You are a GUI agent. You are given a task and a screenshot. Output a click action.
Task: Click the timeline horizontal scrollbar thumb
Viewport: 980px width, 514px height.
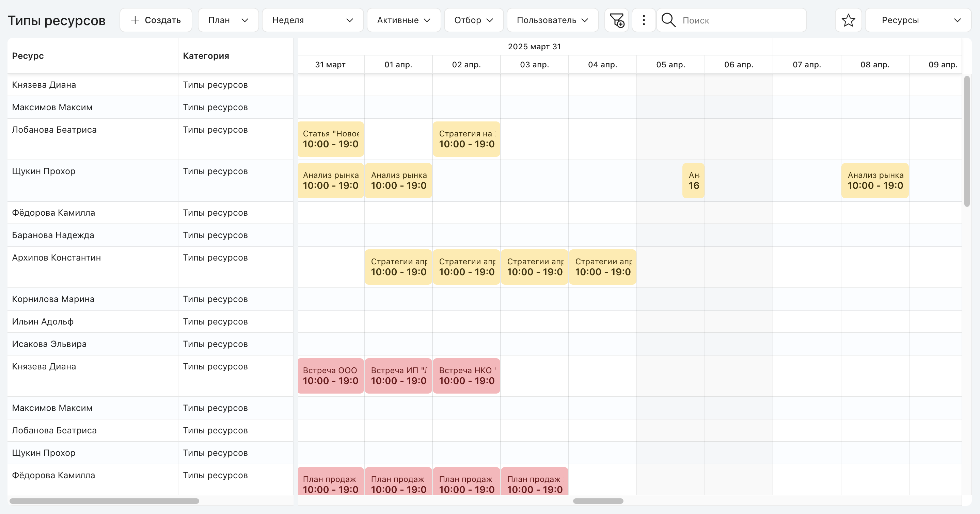598,501
